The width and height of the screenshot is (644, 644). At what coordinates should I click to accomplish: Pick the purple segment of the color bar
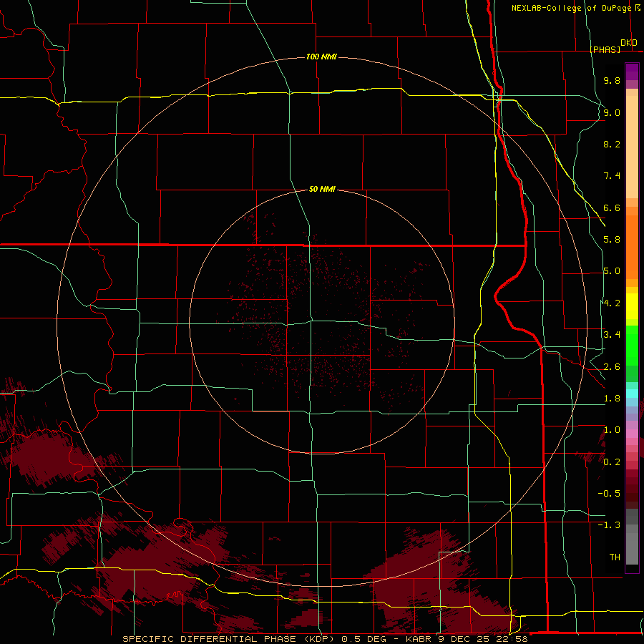(x=632, y=72)
